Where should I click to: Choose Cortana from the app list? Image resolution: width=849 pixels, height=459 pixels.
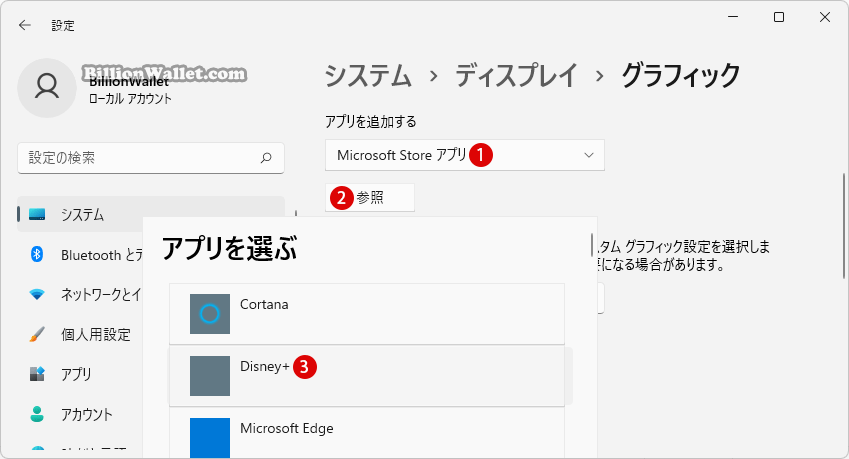click(367, 314)
